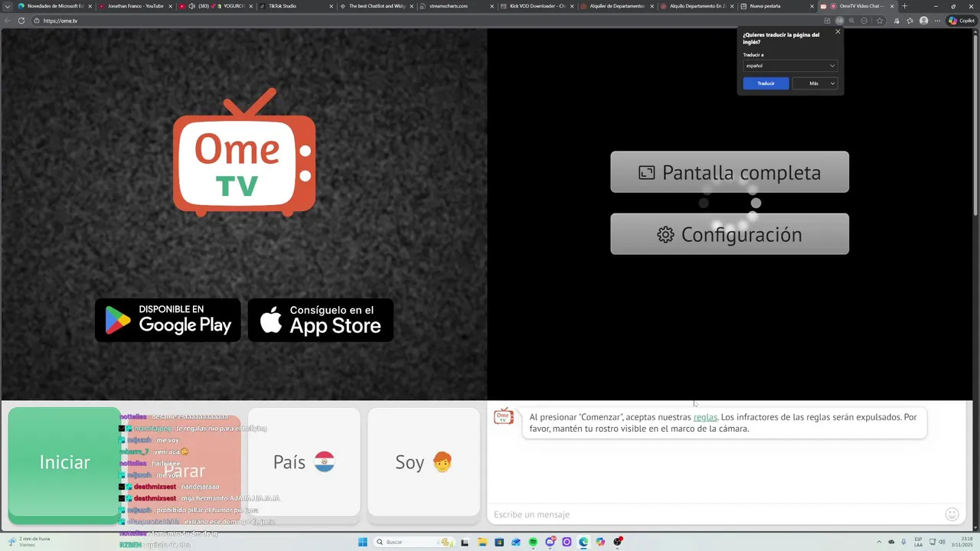Open a new browser tab
The width and height of the screenshot is (980, 551).
tap(904, 6)
